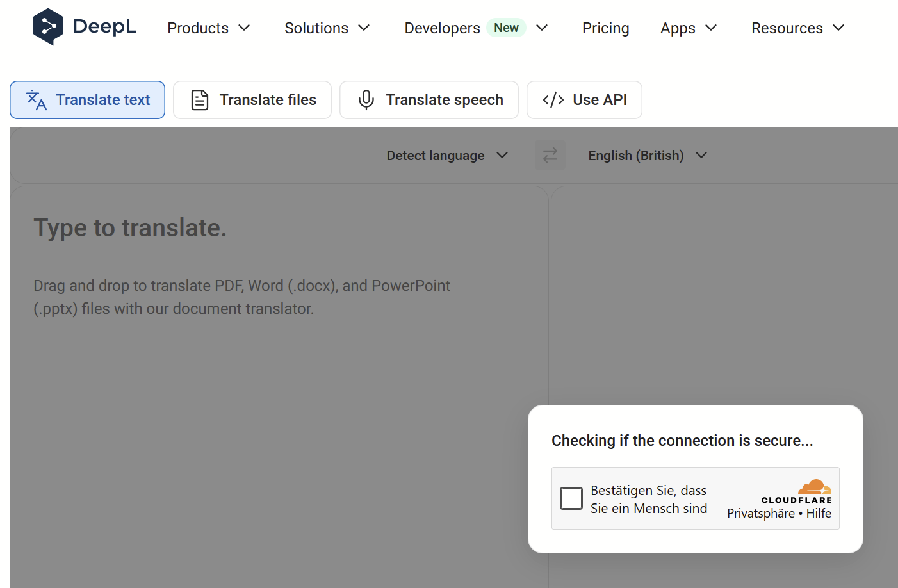Screen dimensions: 898x588
Task: Switch to the Translate files tab
Action: pyautogui.click(x=252, y=100)
